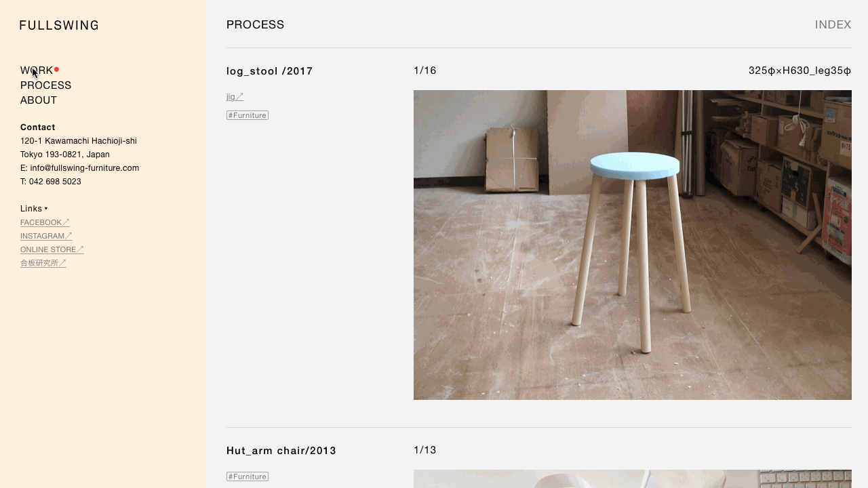Select the #Furniture tag under Hut_arm chair

248,476
